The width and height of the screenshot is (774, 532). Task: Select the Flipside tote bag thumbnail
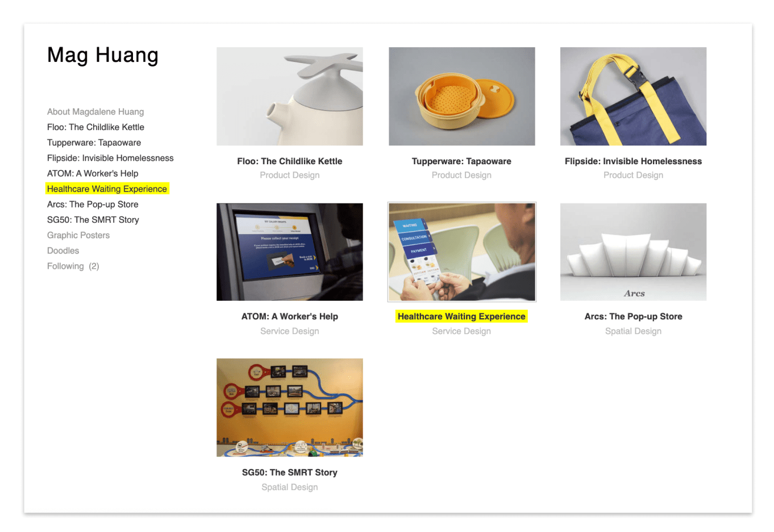pyautogui.click(x=633, y=96)
